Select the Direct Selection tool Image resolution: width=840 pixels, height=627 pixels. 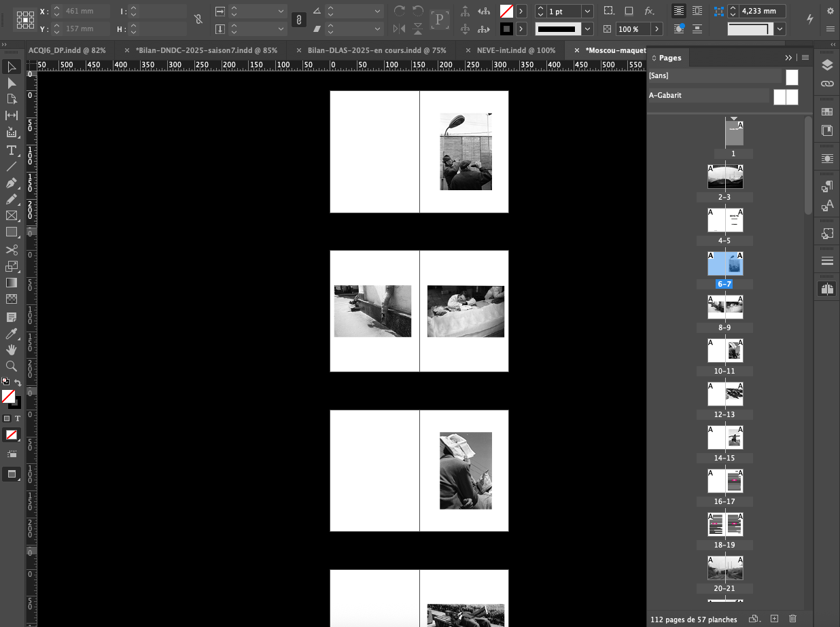(12, 83)
